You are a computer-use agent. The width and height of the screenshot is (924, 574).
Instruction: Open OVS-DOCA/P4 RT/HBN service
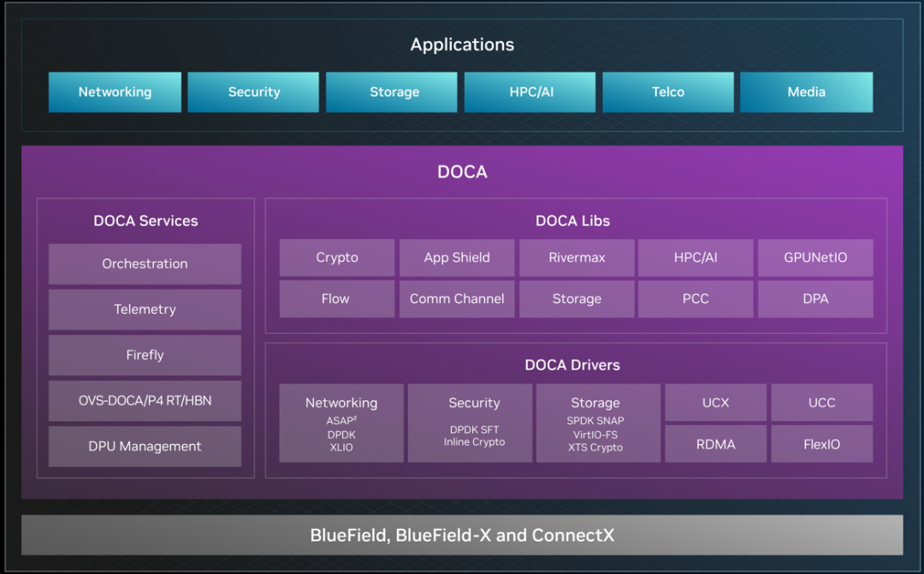(x=145, y=400)
